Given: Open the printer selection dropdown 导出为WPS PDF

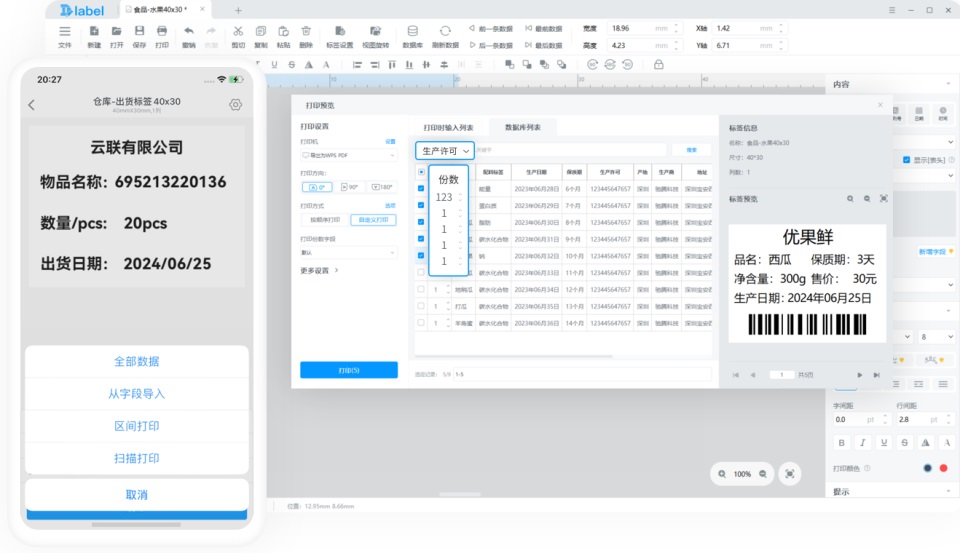Looking at the screenshot, I should (348, 156).
